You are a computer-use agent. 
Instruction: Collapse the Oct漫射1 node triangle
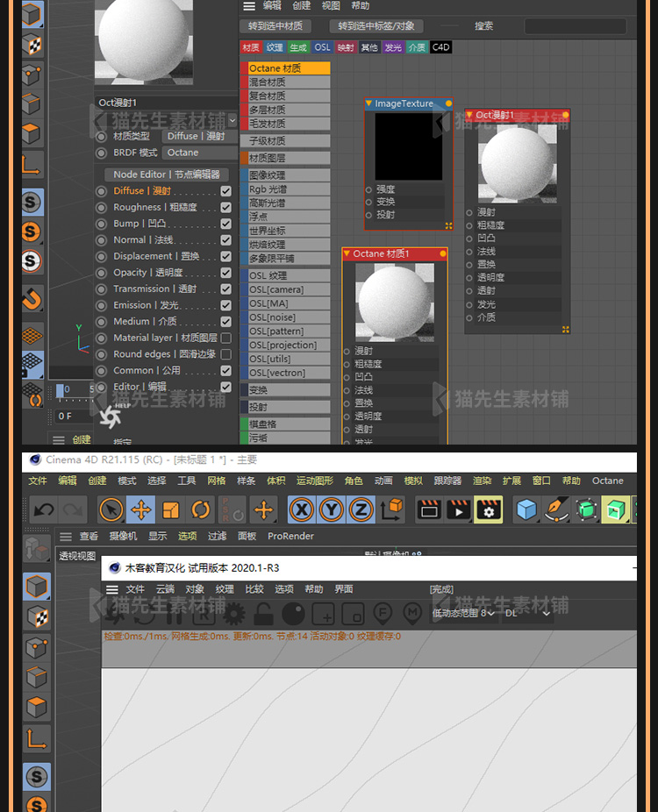click(469, 115)
